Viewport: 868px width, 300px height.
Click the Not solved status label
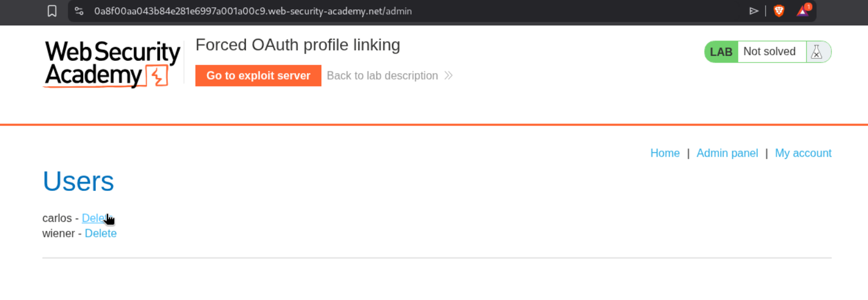tap(769, 52)
